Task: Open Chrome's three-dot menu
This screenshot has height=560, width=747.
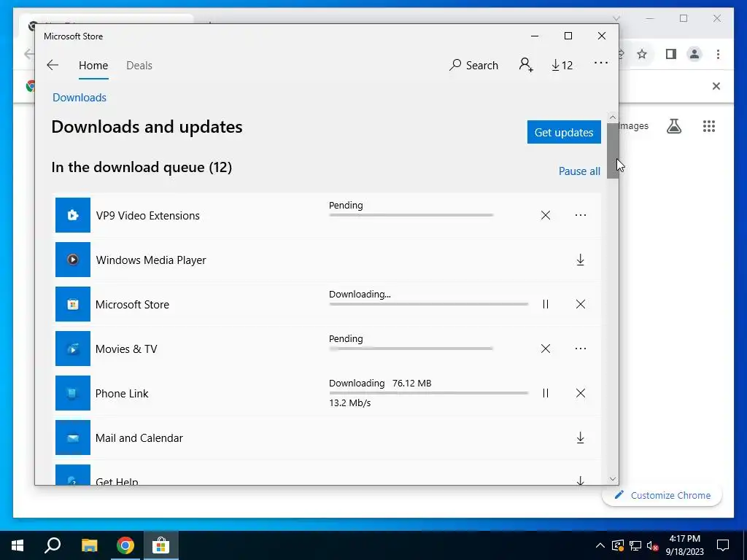Action: (718, 54)
